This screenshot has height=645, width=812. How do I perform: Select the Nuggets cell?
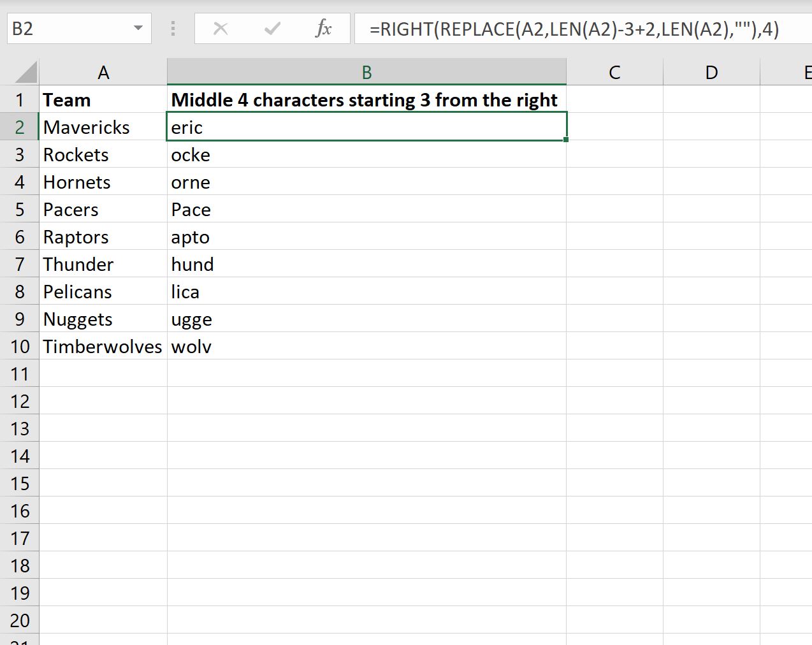pyautogui.click(x=103, y=319)
